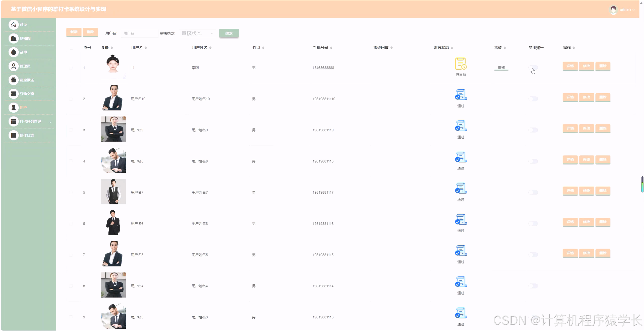Click the green 搜索 button

pos(229,33)
